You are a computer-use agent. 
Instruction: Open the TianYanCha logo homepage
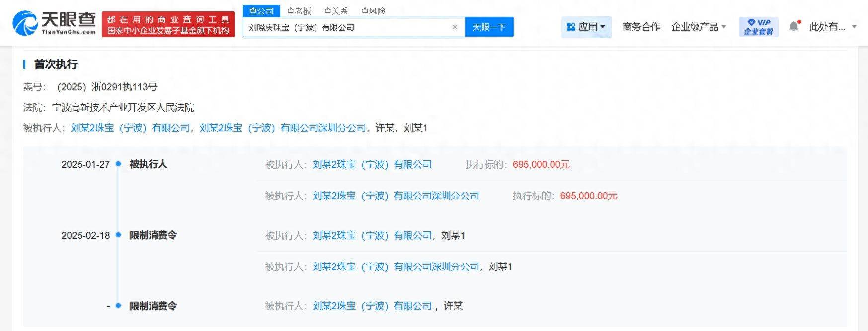pos(54,23)
